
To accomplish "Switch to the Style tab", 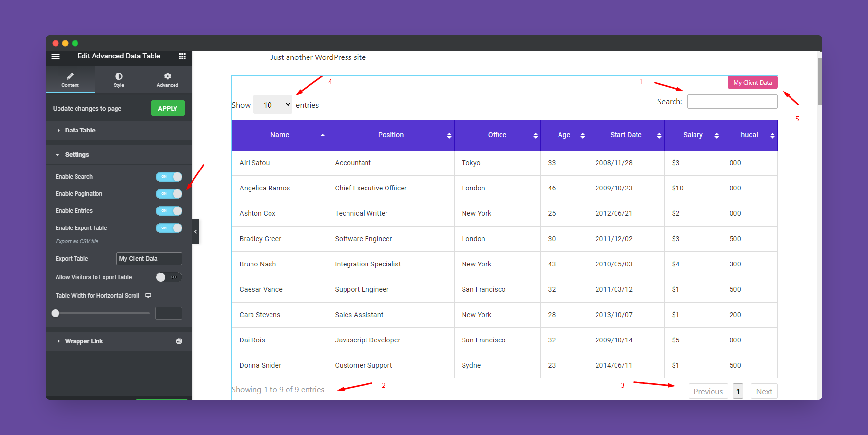I will (119, 79).
